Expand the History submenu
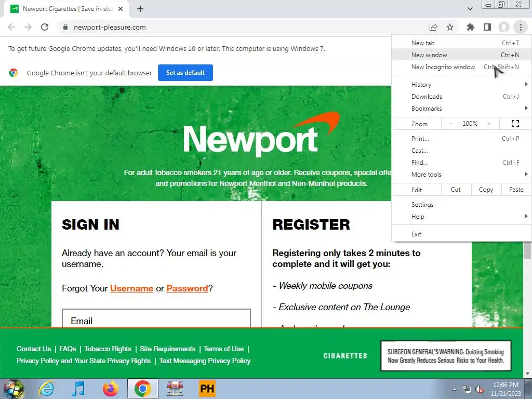 point(461,85)
